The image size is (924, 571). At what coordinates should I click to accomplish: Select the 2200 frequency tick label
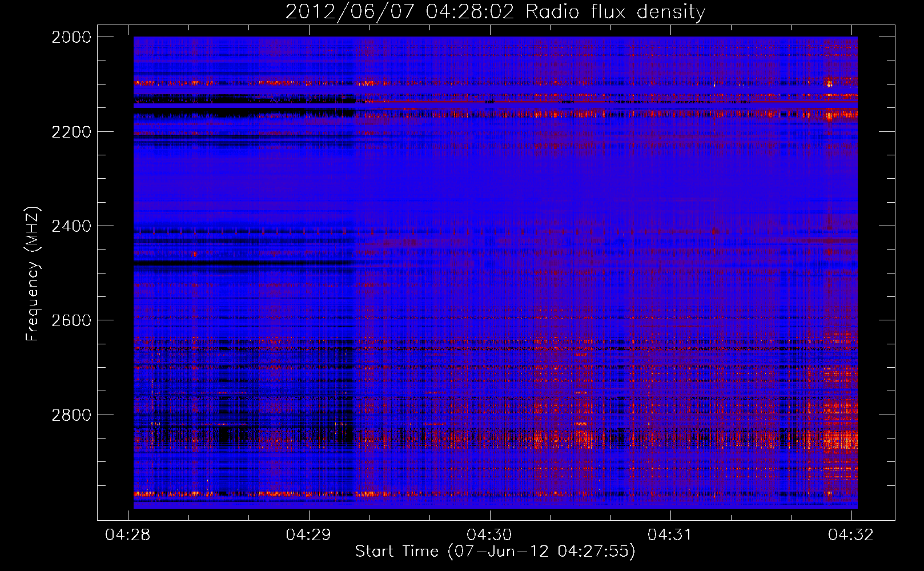pyautogui.click(x=71, y=132)
